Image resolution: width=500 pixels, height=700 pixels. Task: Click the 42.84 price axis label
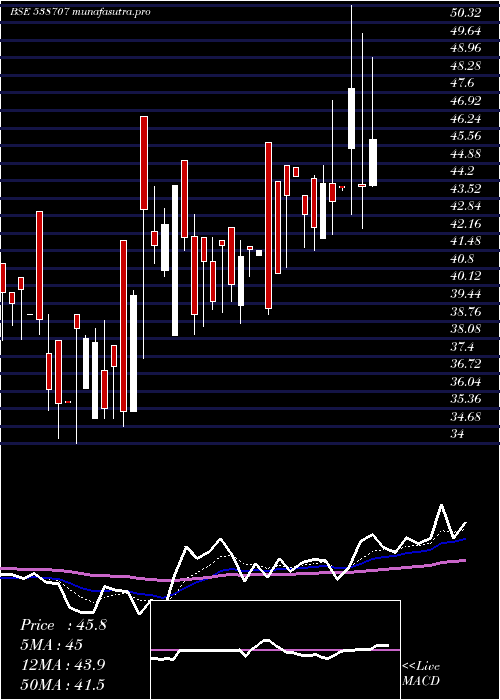coord(466,206)
